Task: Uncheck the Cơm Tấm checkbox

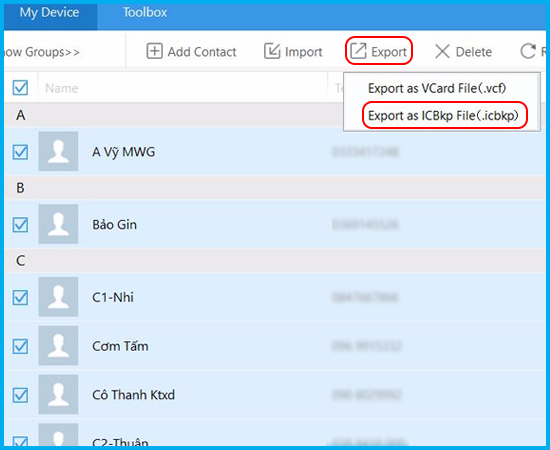Action: pos(20,346)
